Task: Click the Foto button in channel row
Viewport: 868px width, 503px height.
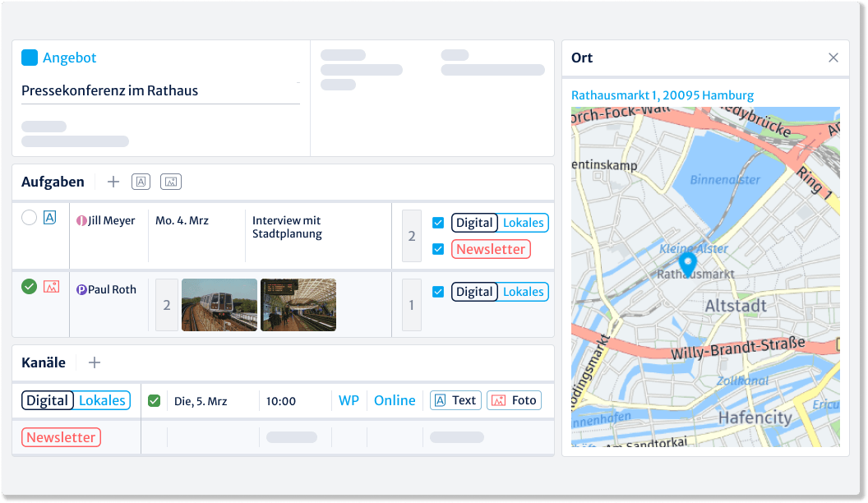Action: pyautogui.click(x=514, y=400)
